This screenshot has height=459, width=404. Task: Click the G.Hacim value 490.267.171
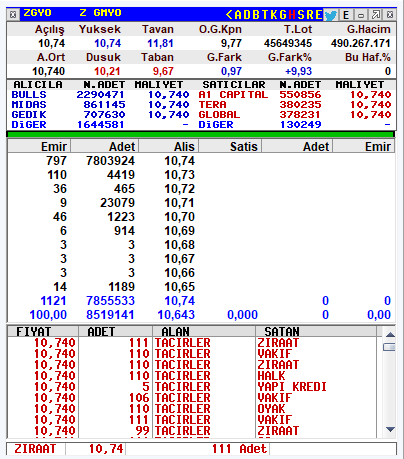point(361,43)
